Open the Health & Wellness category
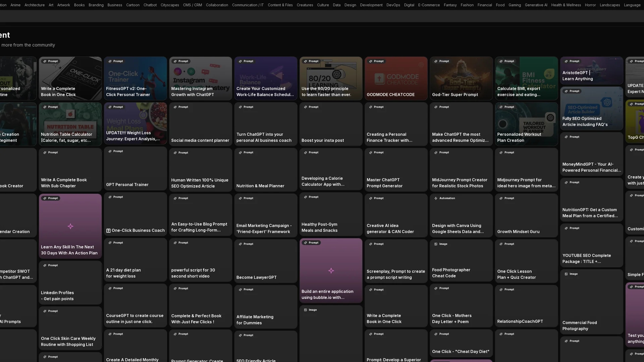644x362 pixels. click(x=566, y=5)
